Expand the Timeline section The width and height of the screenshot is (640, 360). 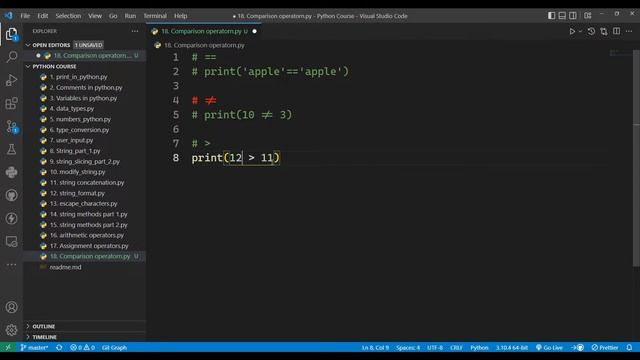44,337
